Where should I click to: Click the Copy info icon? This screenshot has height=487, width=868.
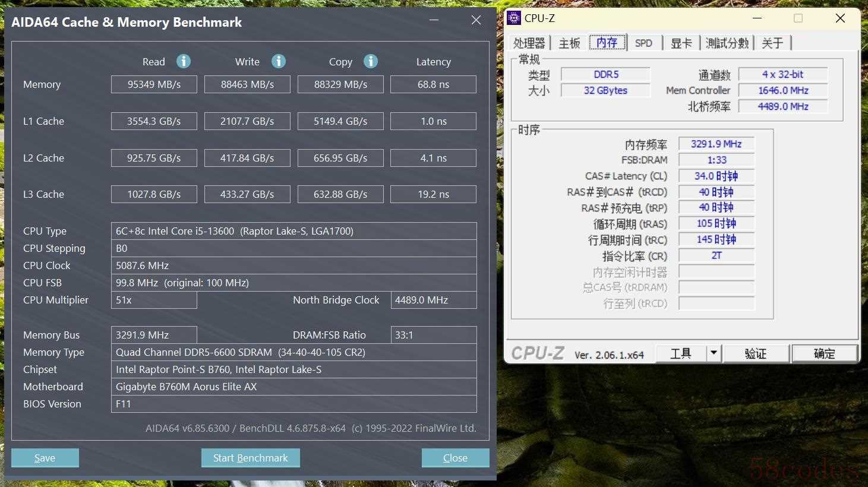(371, 61)
